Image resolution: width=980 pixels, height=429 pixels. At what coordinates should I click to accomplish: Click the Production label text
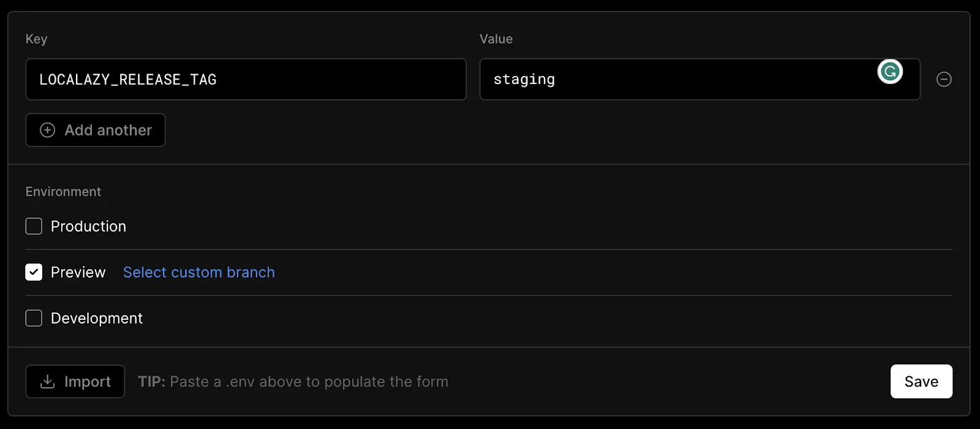[88, 226]
